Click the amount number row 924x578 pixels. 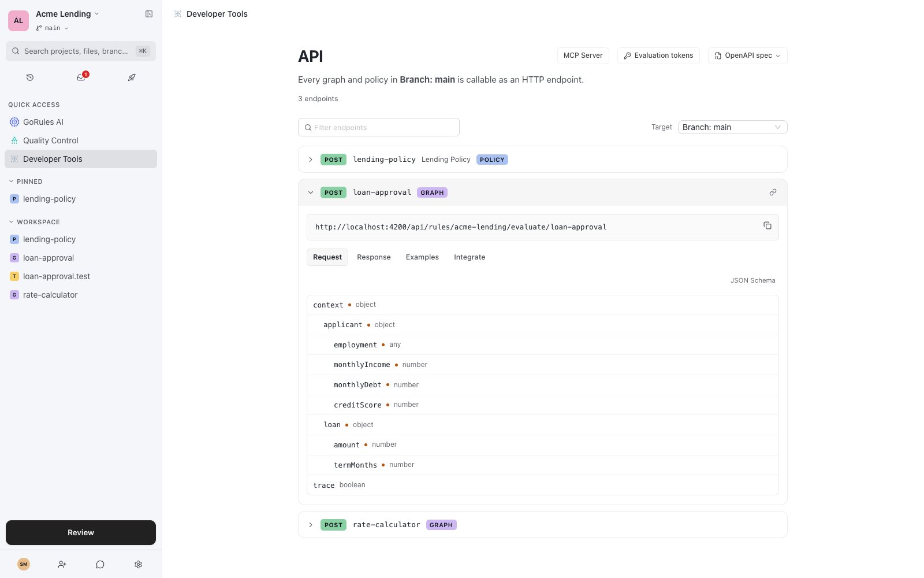click(542, 444)
